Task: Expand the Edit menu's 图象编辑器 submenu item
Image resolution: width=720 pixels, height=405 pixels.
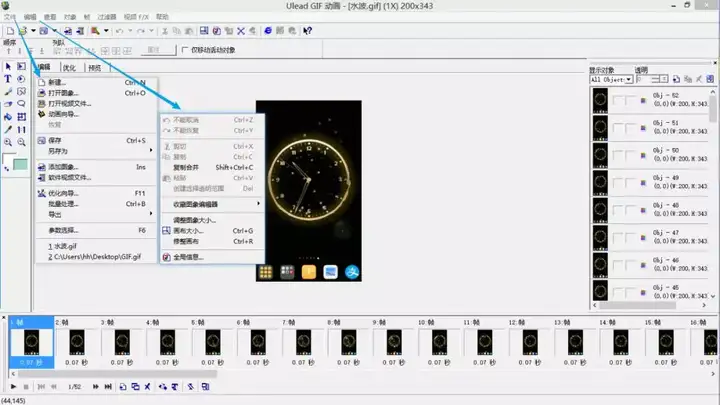Action: 212,204
